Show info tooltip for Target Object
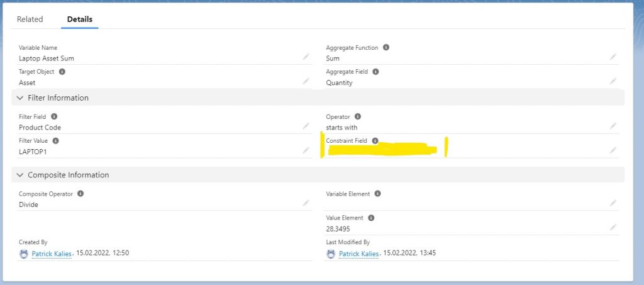The height and width of the screenshot is (285, 644). point(62,72)
